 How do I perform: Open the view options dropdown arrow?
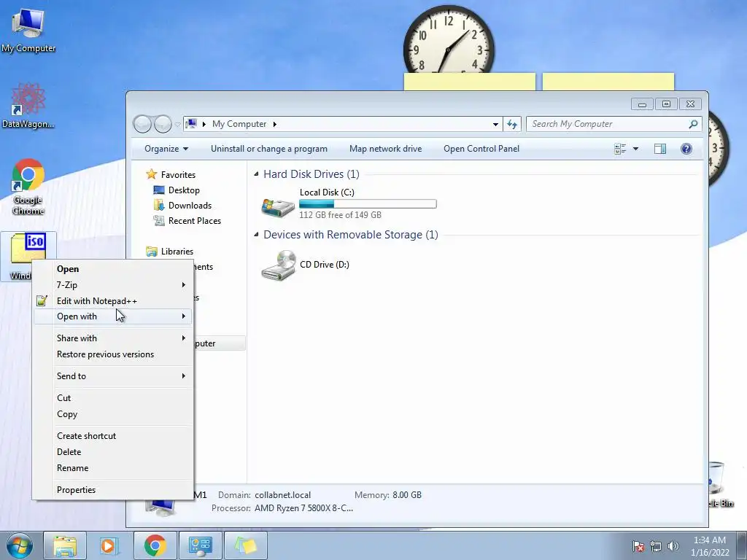click(x=635, y=149)
